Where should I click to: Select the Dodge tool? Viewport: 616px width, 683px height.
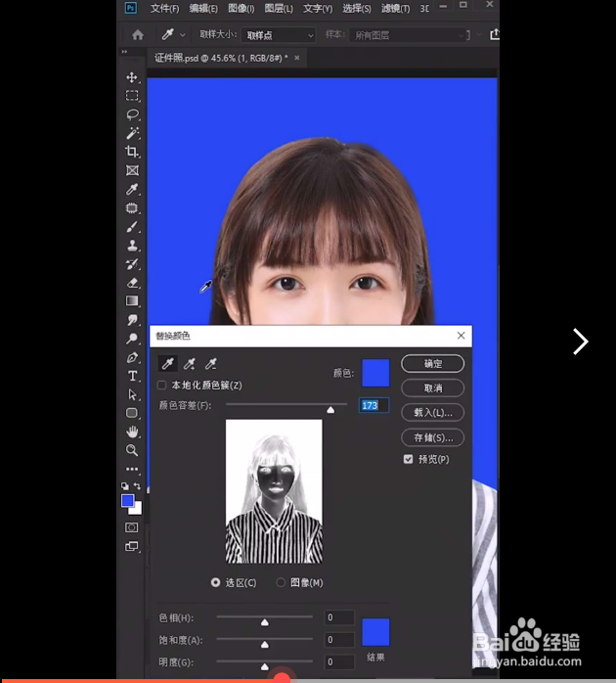coord(132,339)
